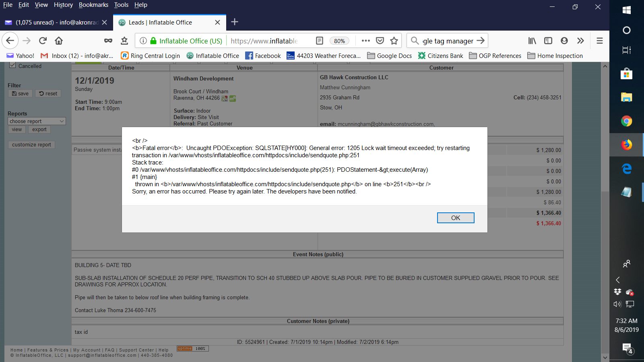Toggle reader view icon in address bar
The height and width of the screenshot is (362, 644).
pyautogui.click(x=320, y=41)
